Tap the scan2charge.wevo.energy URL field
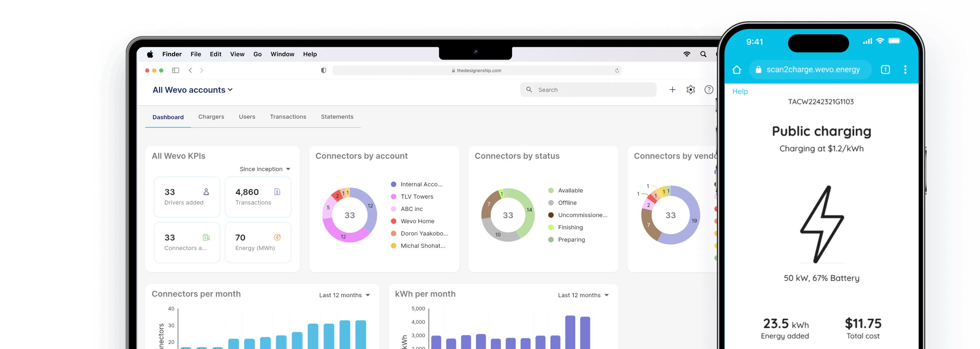980x349 pixels. click(x=810, y=70)
